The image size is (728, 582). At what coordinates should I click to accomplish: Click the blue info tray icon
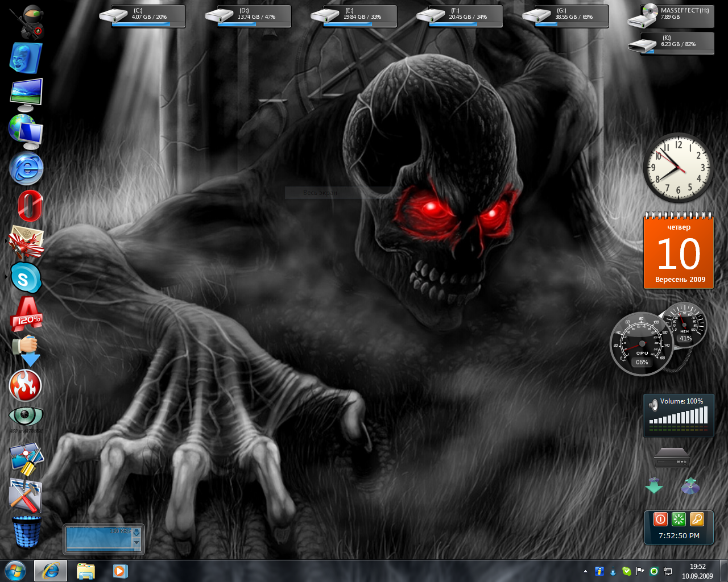pos(599,571)
